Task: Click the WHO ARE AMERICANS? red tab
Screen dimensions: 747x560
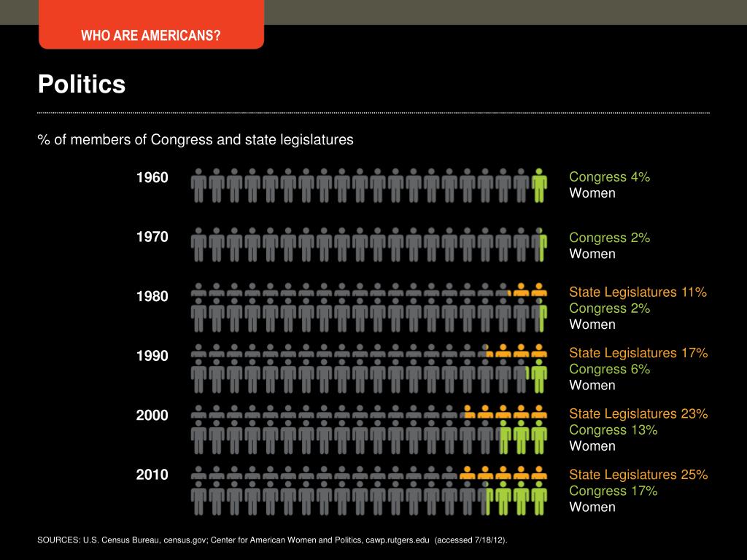Action: [152, 25]
